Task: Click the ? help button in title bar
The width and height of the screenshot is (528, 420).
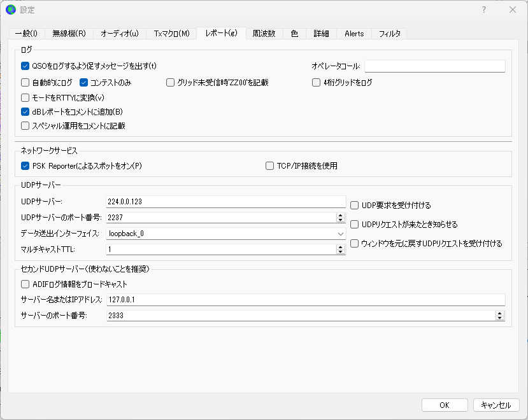Action: coord(484,10)
